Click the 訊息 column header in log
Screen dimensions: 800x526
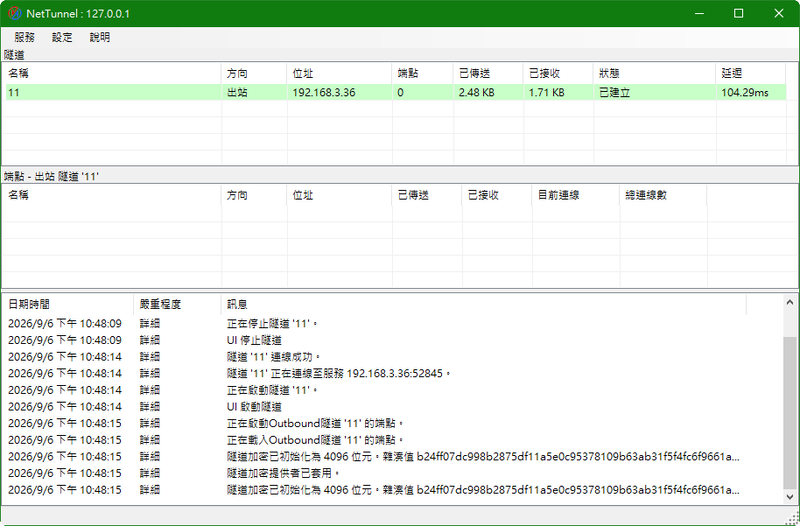[x=484, y=305]
